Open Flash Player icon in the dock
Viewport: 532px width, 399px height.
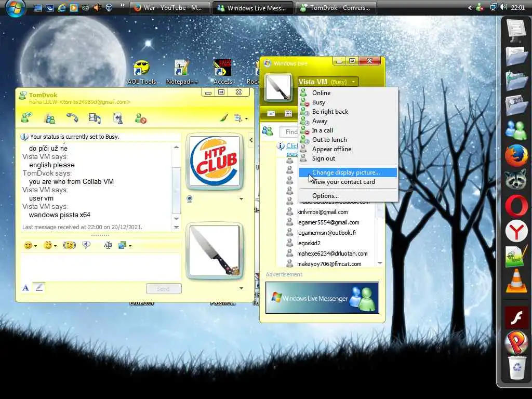(x=516, y=318)
